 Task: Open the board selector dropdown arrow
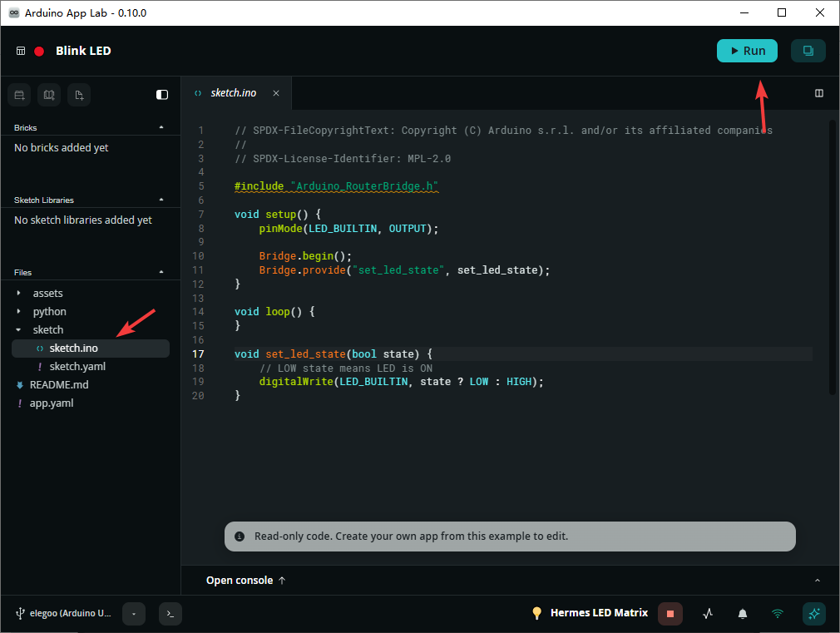[134, 614]
